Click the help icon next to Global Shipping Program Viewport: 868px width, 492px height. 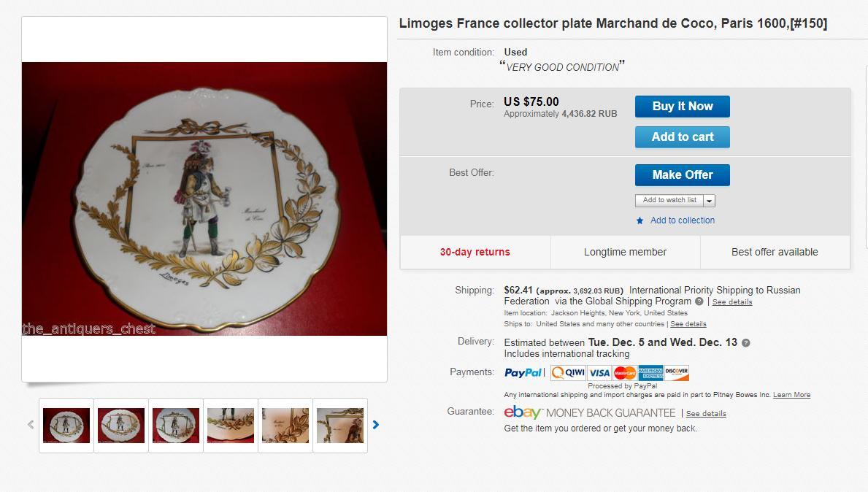click(x=699, y=301)
